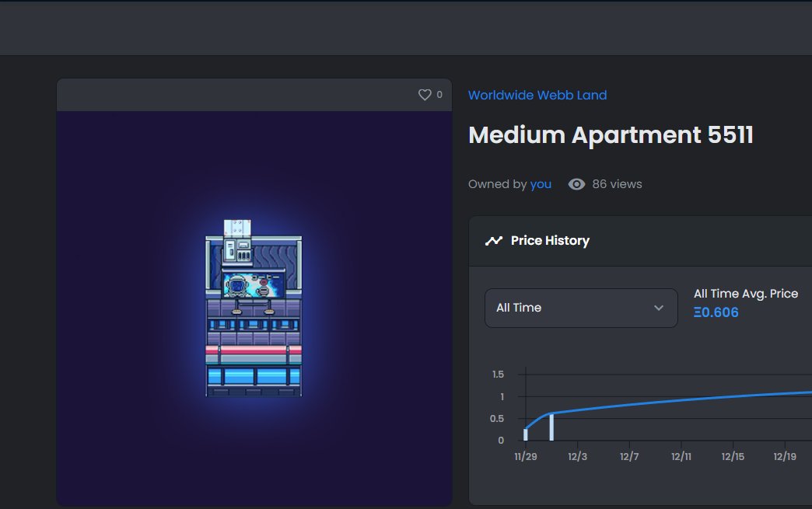Click the 12/19 date label on chart
Image resolution: width=812 pixels, height=509 pixels.
(x=785, y=456)
